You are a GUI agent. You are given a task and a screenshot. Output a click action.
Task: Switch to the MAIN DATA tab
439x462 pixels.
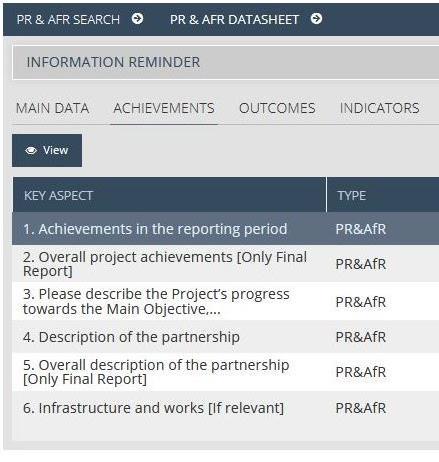click(x=53, y=108)
